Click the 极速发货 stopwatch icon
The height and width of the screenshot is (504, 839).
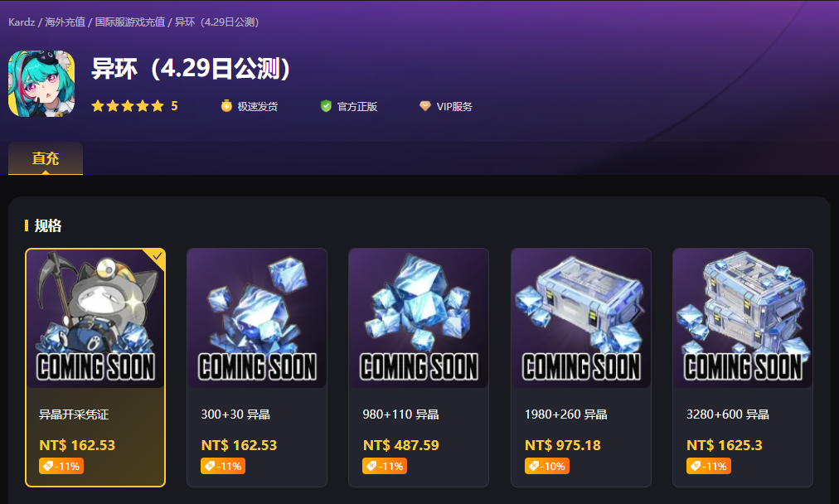pos(226,106)
